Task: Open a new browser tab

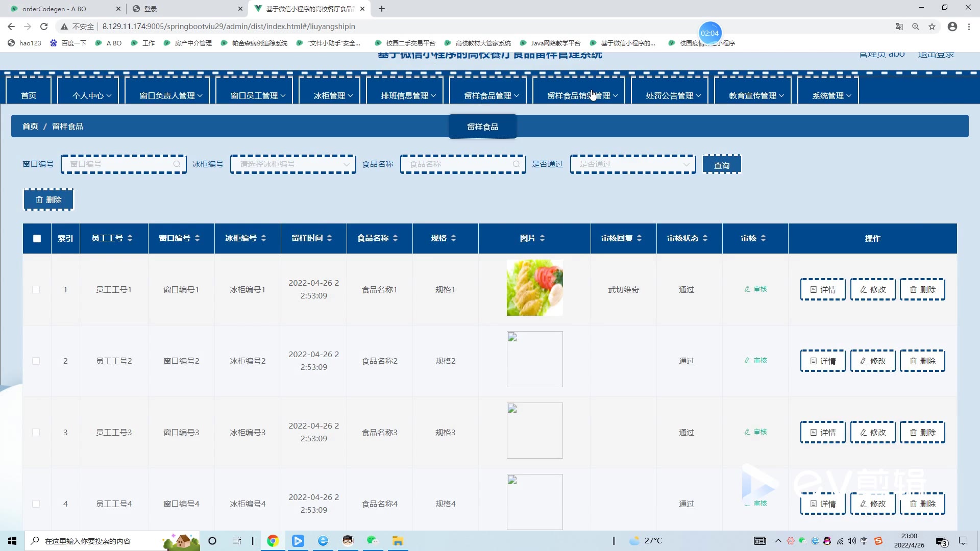Action: coord(382,9)
